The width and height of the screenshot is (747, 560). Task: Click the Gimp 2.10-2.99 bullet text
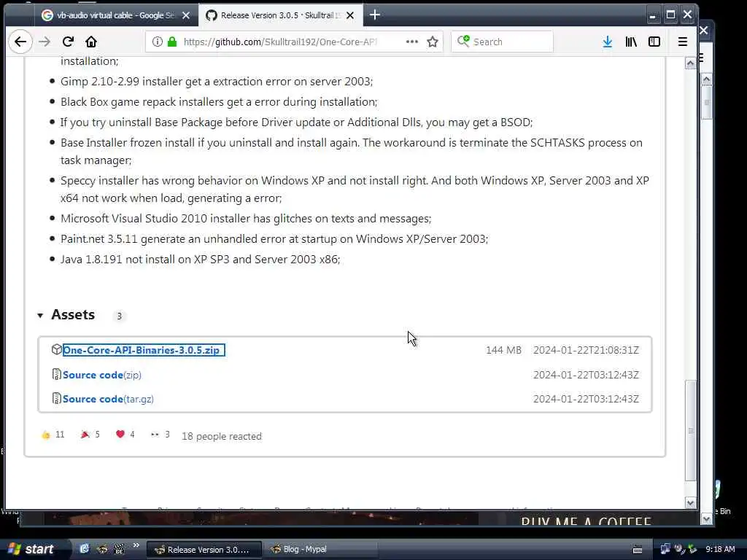[217, 82]
